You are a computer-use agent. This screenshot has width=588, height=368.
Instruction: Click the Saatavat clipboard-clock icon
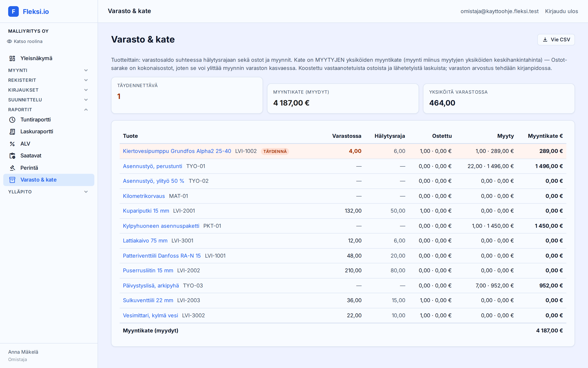[12, 156]
